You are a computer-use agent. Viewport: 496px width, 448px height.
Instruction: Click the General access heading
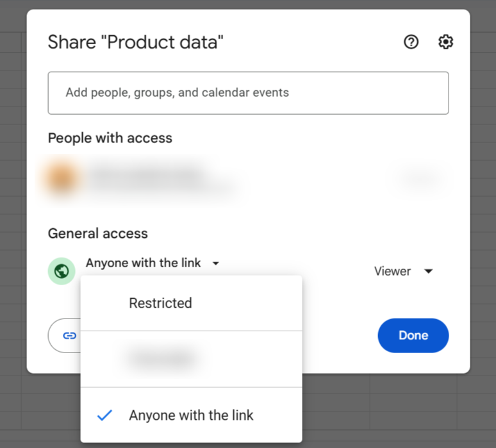point(98,233)
